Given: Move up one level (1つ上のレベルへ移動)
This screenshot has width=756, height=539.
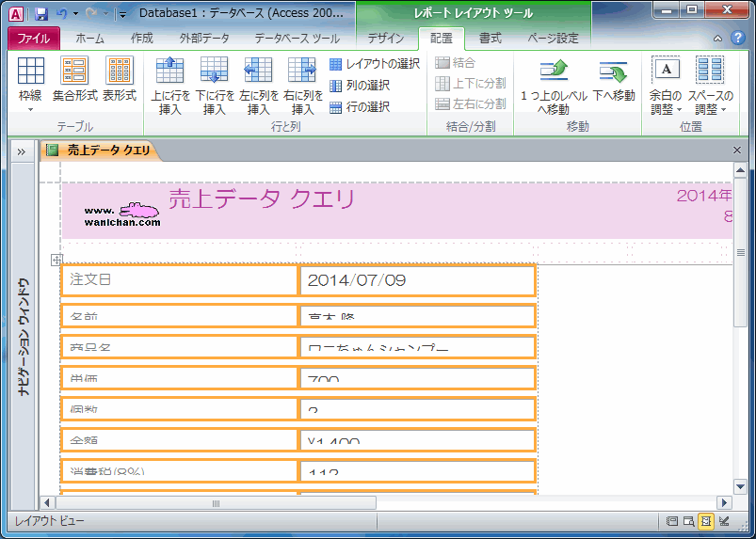Looking at the screenshot, I should tap(554, 87).
